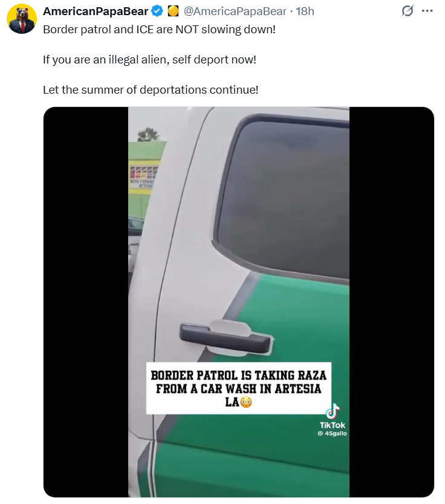The height and width of the screenshot is (504, 445).
Task: Open the AmericanPapaBear display name link
Action: (96, 11)
